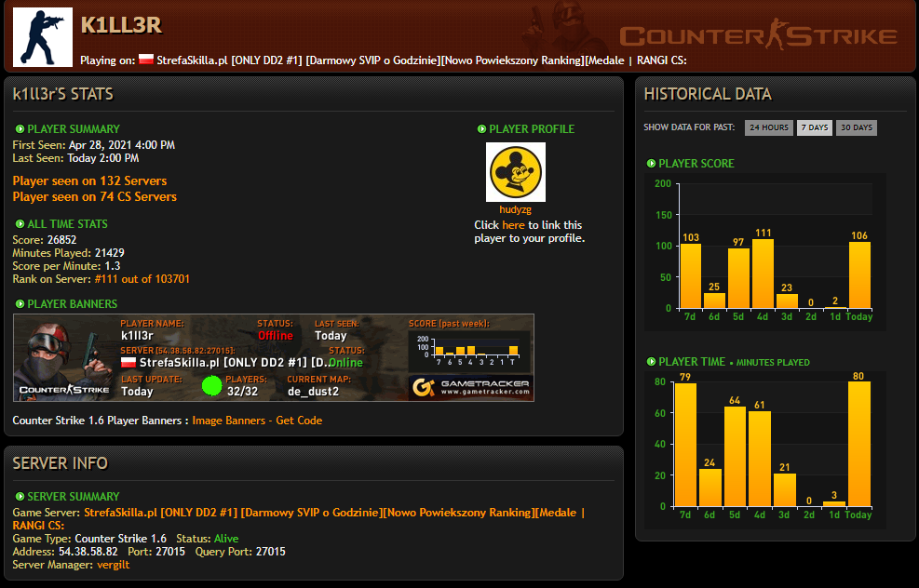This screenshot has height=588, width=919.
Task: Click 'Player seen on 74 CS Servers'
Action: point(94,197)
